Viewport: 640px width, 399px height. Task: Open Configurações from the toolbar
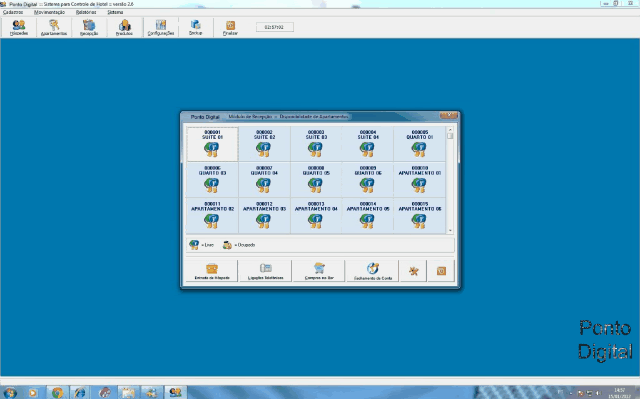[161, 27]
